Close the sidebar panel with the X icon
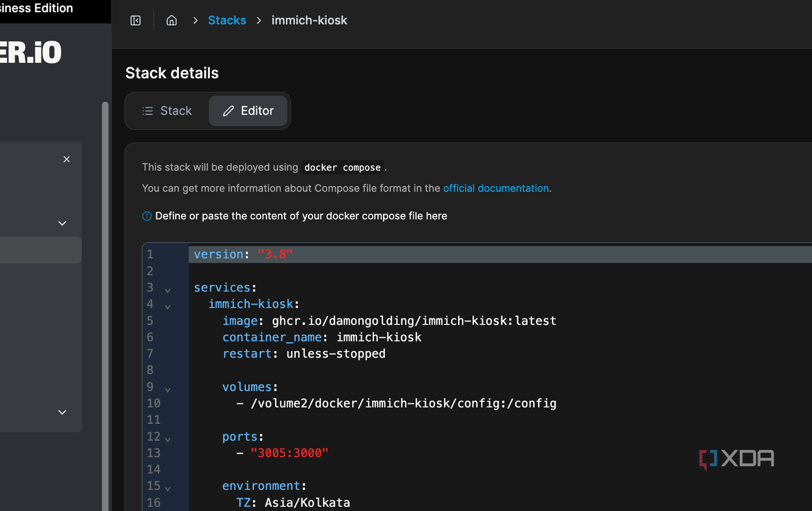812x511 pixels. [x=67, y=159]
